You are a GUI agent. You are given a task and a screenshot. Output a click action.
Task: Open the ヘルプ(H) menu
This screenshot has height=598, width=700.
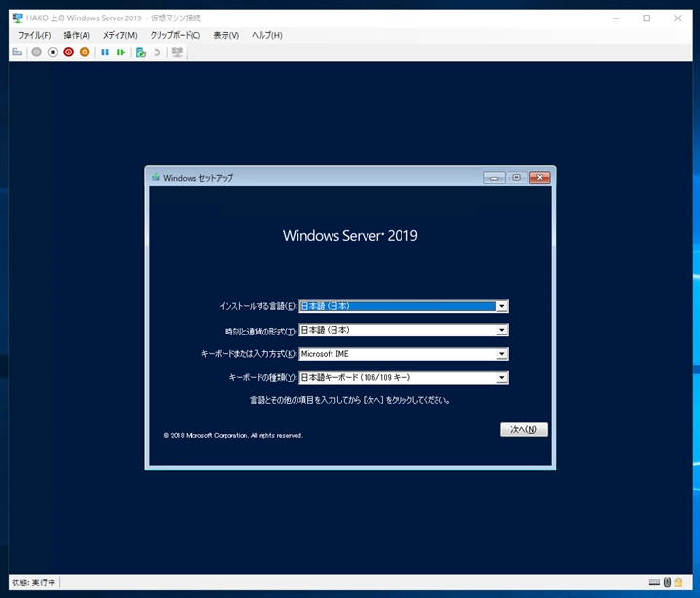pos(267,35)
